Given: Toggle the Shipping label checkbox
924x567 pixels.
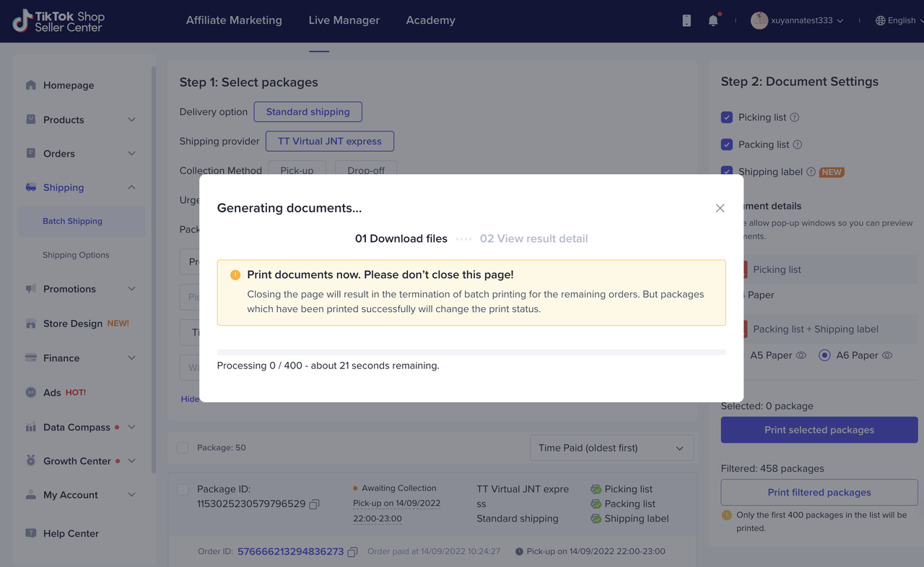Looking at the screenshot, I should pyautogui.click(x=727, y=172).
